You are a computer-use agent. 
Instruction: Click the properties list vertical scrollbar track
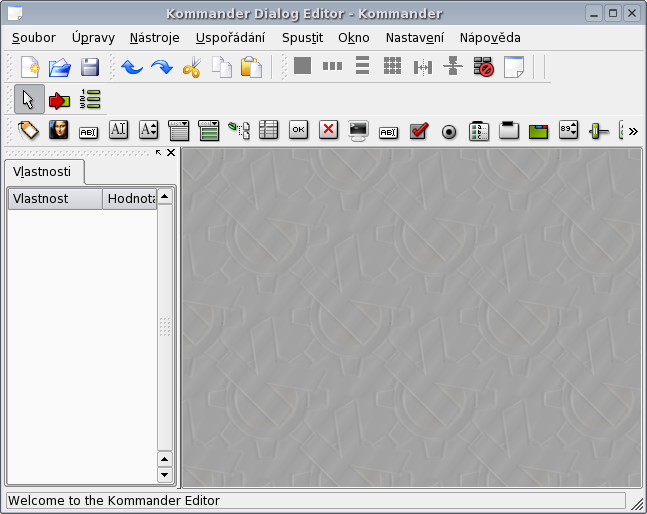coord(165,327)
